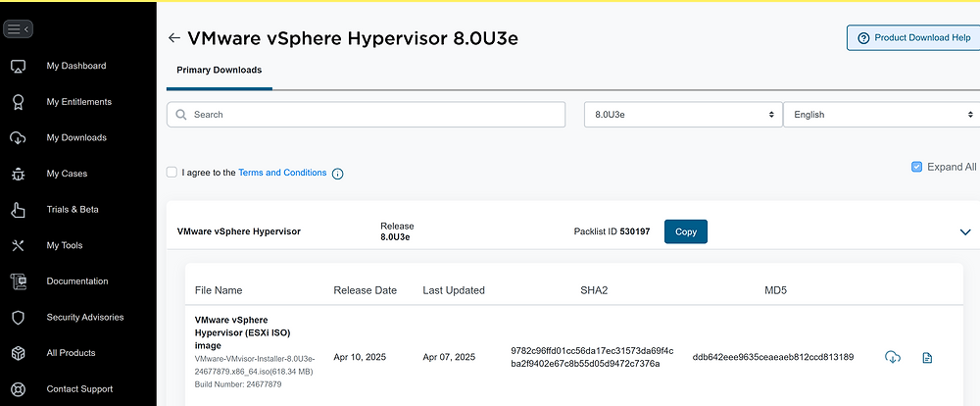Open My Downloads menu item
The height and width of the screenshot is (406, 980).
click(76, 137)
